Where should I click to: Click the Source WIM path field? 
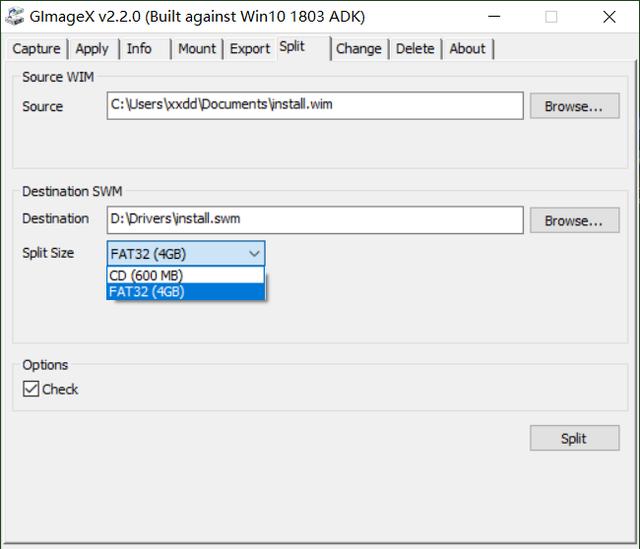pos(315,106)
